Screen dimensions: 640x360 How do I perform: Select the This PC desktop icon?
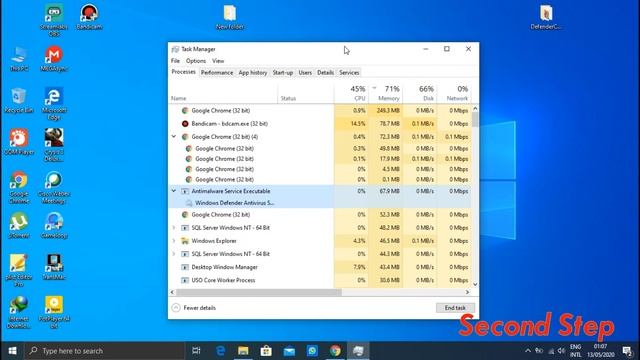coord(19,59)
